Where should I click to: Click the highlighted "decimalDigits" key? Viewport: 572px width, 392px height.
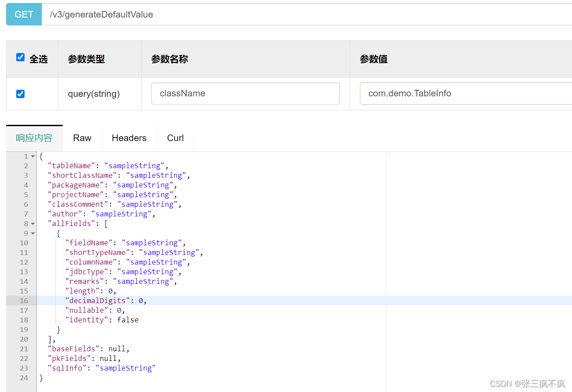98,300
